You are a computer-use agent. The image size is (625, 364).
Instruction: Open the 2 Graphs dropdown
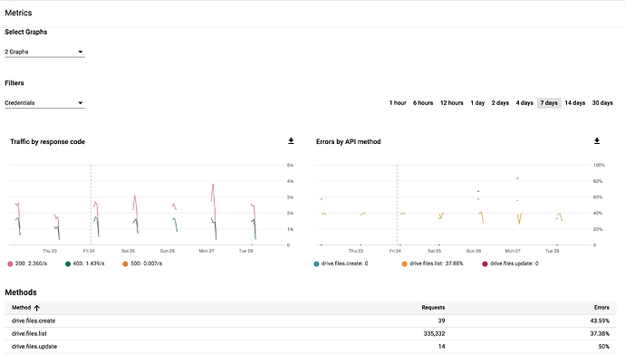(44, 52)
